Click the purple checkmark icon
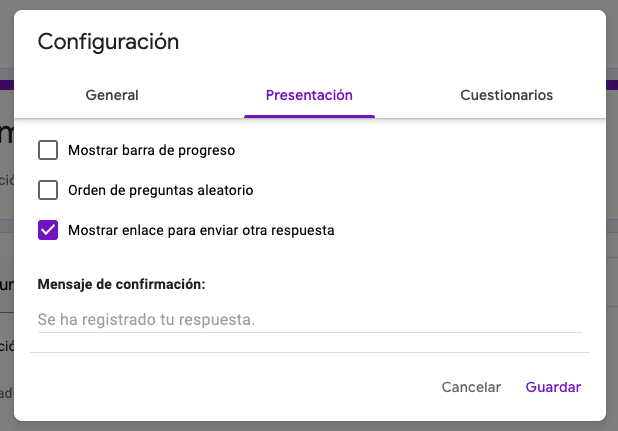 point(48,230)
